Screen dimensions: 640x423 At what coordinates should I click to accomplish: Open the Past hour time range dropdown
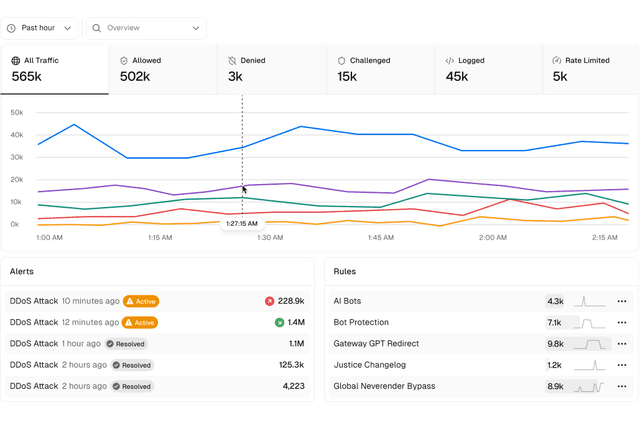tap(41, 28)
